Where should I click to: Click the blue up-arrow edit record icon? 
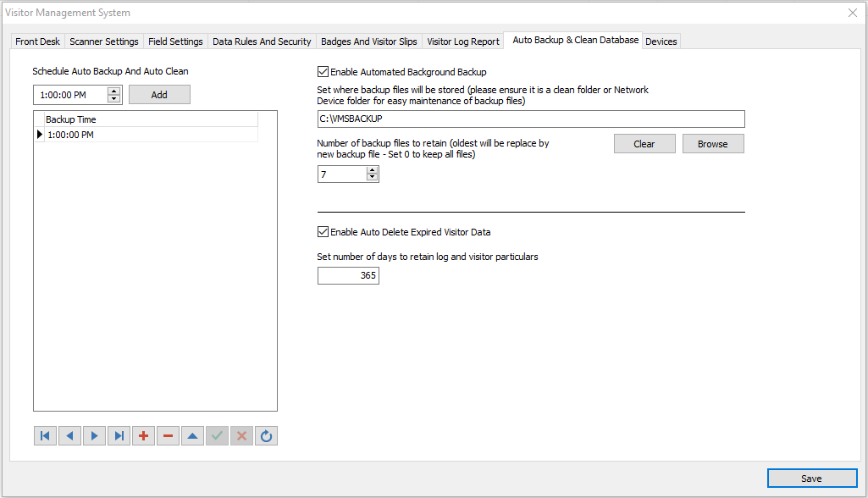[x=192, y=436]
